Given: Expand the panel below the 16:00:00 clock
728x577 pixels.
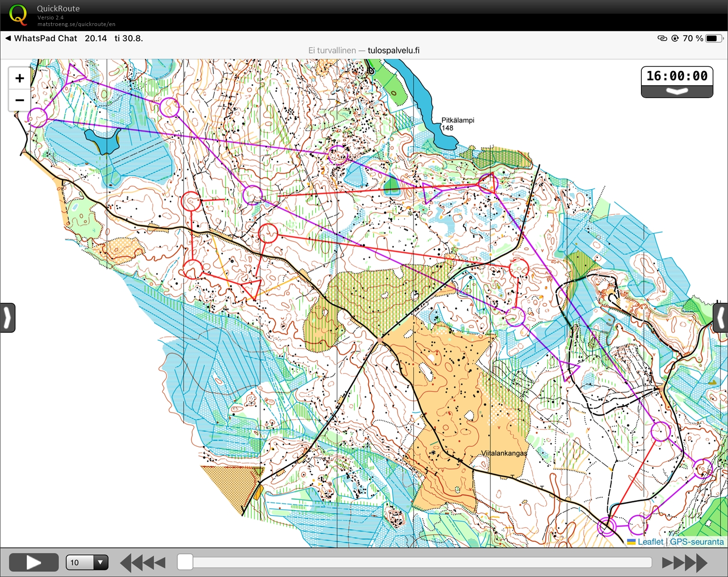Looking at the screenshot, I should [677, 91].
